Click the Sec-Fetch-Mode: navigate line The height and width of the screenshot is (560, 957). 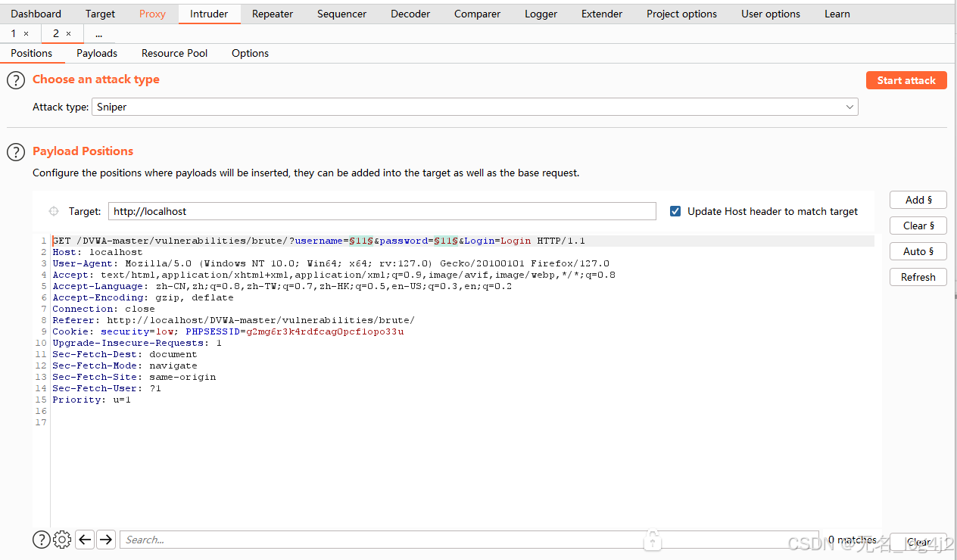(125, 366)
